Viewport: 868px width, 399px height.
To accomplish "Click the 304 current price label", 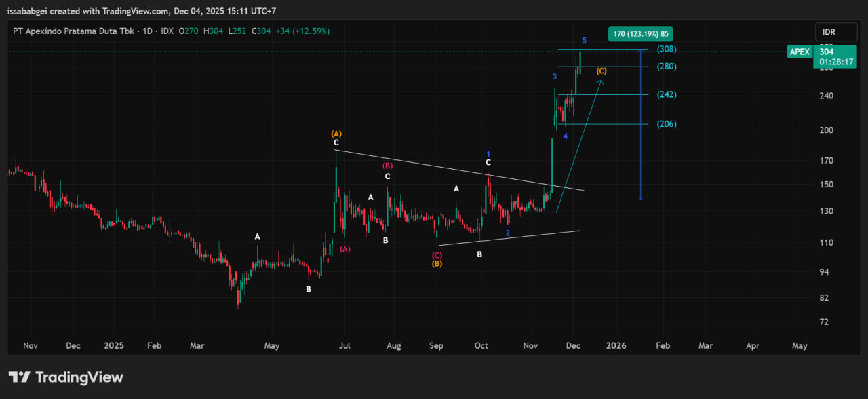I will (827, 52).
